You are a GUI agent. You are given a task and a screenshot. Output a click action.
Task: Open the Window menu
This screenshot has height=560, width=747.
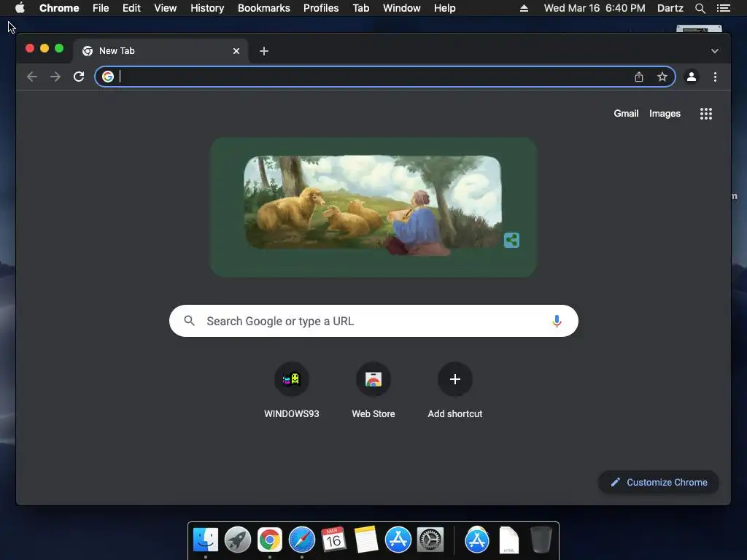pos(402,8)
